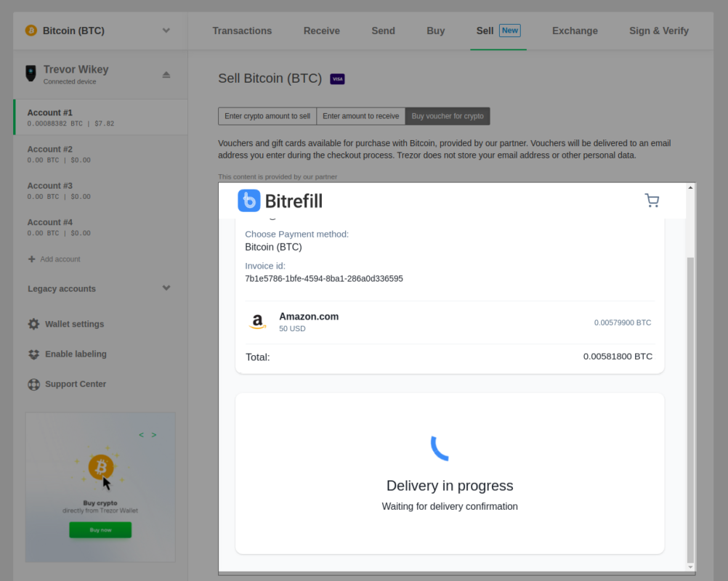Select Account #3 in the sidebar
This screenshot has height=581, width=728.
tap(101, 191)
